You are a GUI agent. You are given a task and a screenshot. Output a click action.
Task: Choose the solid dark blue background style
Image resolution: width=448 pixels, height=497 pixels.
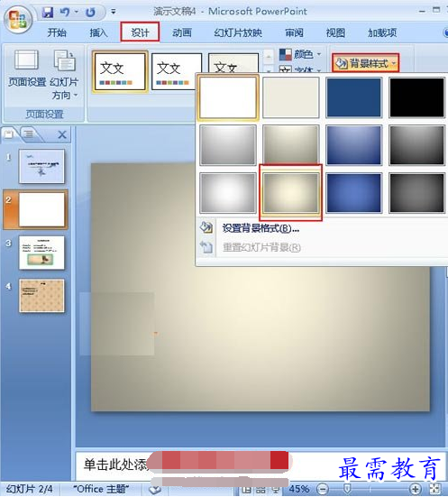tap(353, 97)
